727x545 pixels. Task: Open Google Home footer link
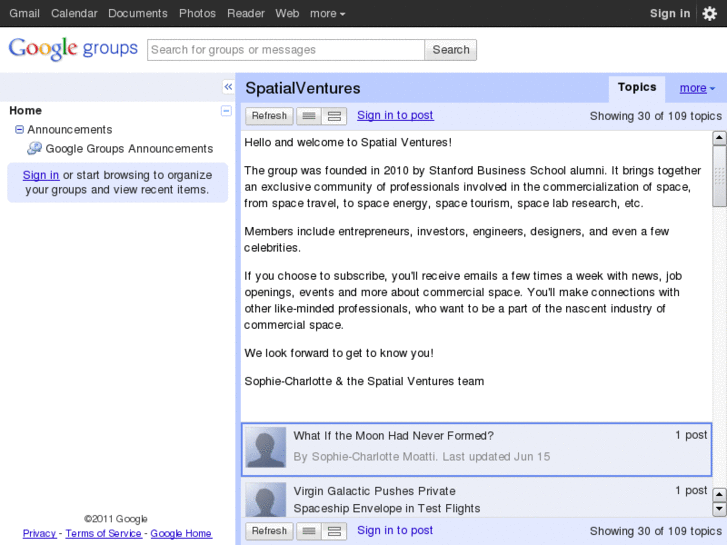click(x=181, y=533)
